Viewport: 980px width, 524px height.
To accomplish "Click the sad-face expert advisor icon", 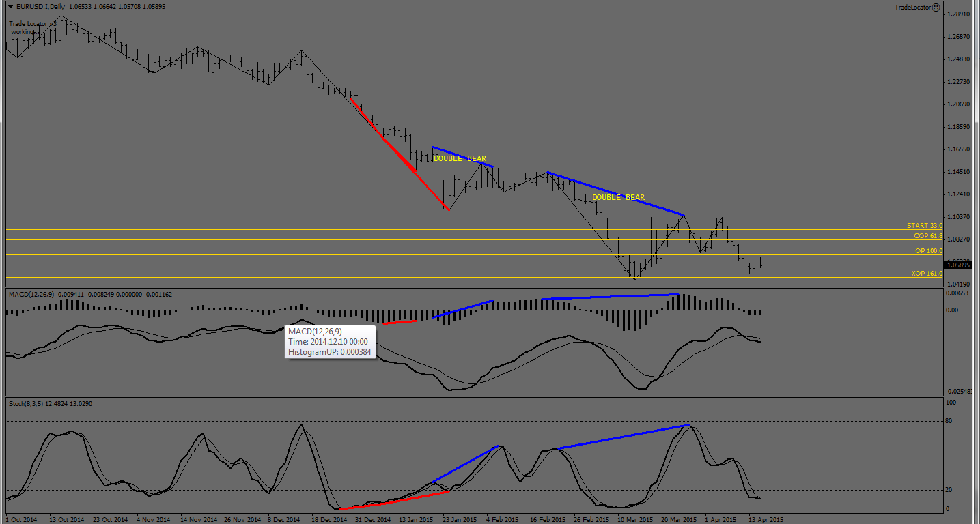I will (936, 7).
